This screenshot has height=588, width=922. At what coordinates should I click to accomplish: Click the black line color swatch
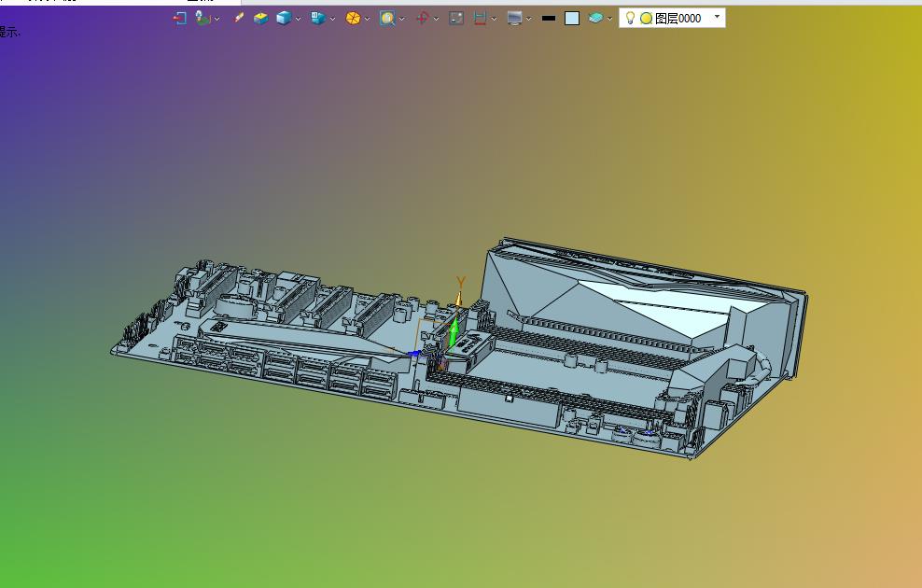549,19
